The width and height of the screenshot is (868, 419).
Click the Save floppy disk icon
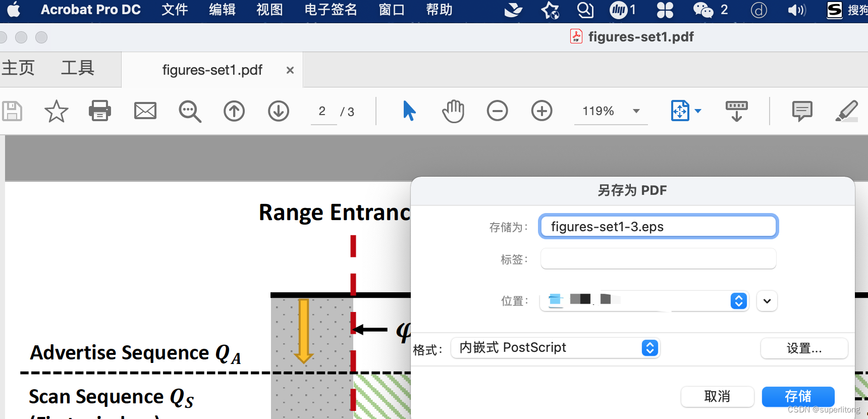[x=12, y=111]
